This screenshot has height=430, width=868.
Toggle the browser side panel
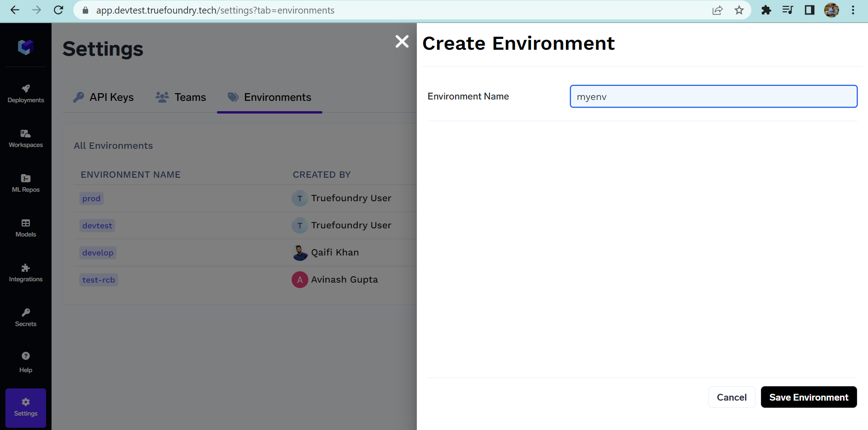[x=810, y=10]
